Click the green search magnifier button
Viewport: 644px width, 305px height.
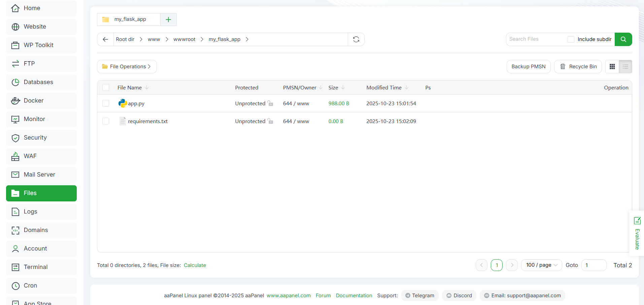coord(623,39)
